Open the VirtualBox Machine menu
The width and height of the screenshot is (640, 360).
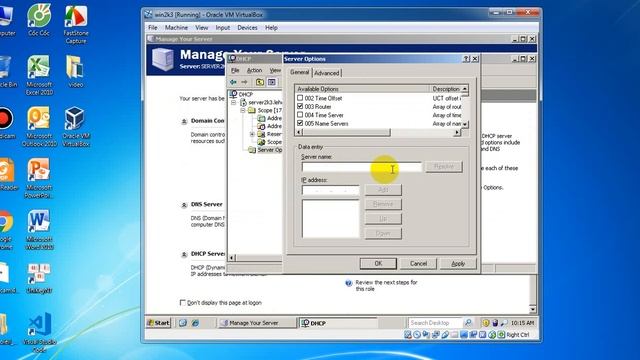(176, 28)
